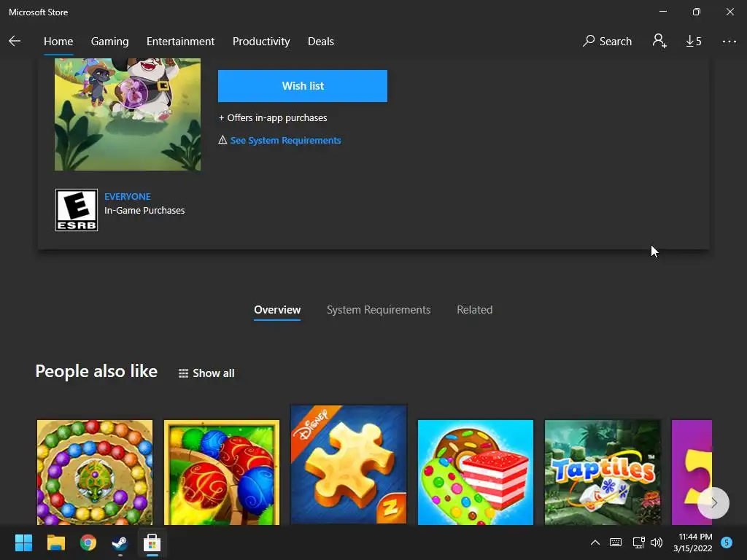Viewport: 747px width, 560px height.
Task: Go back with the back arrow
Action: [15, 42]
